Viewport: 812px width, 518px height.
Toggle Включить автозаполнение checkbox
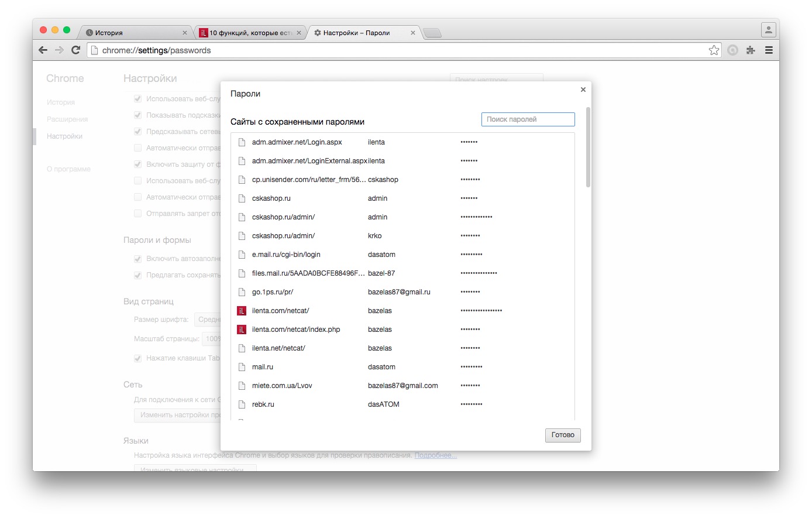pyautogui.click(x=138, y=259)
